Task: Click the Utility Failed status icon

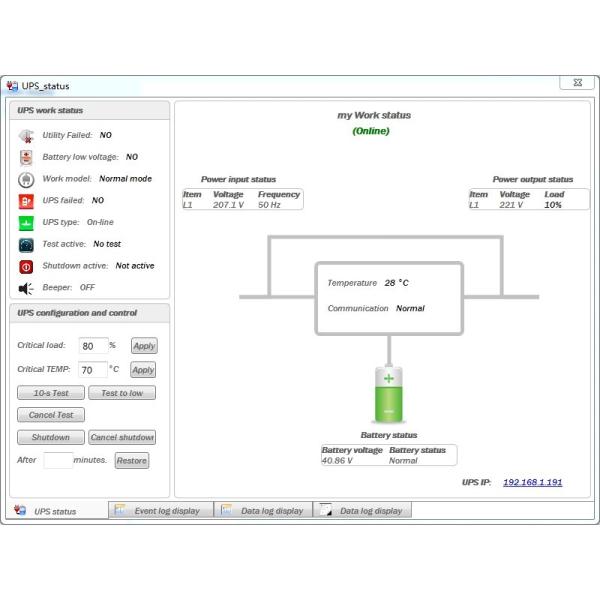Action: click(26, 135)
